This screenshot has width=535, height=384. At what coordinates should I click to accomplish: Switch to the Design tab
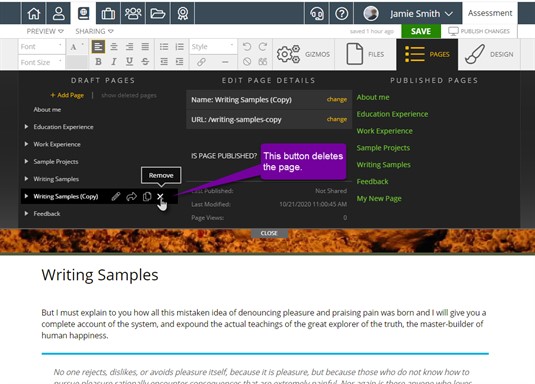coord(489,54)
